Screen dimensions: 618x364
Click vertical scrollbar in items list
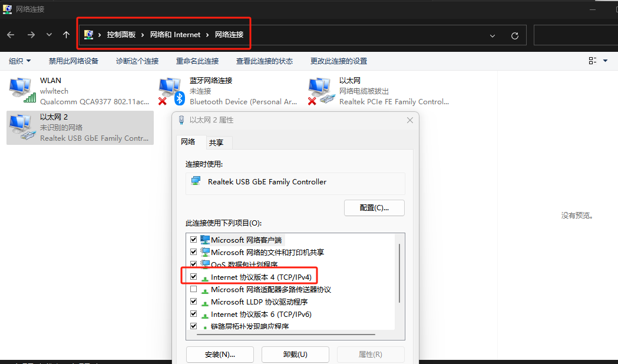[399, 273]
